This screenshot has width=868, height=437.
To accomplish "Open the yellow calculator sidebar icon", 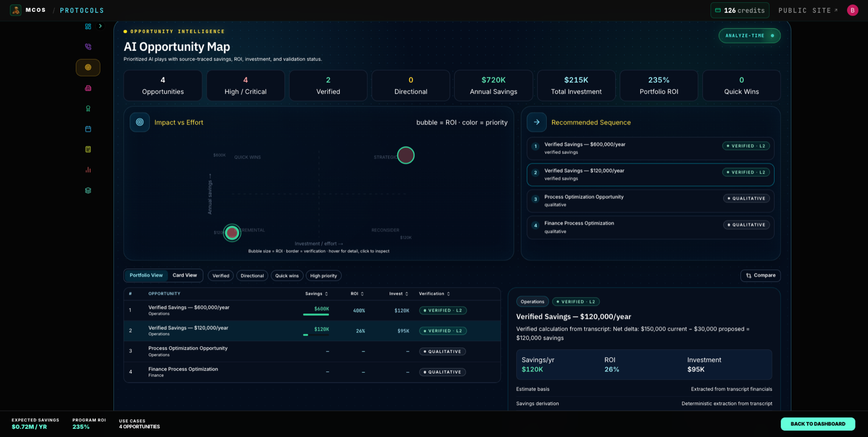I will [x=88, y=149].
